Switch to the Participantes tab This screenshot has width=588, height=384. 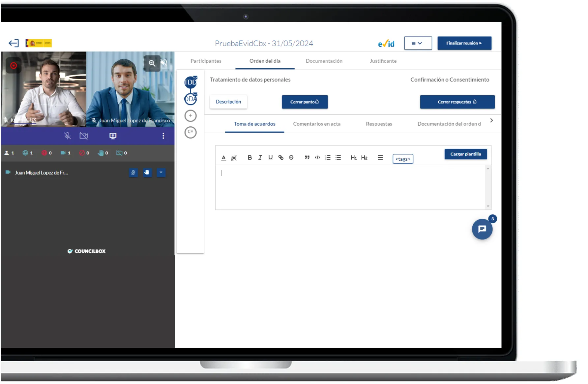pyautogui.click(x=206, y=61)
